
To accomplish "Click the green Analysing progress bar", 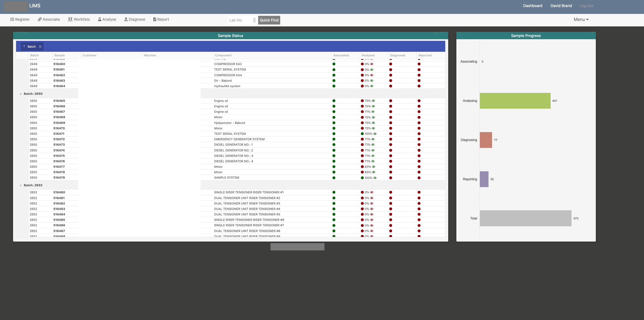I will (515, 101).
